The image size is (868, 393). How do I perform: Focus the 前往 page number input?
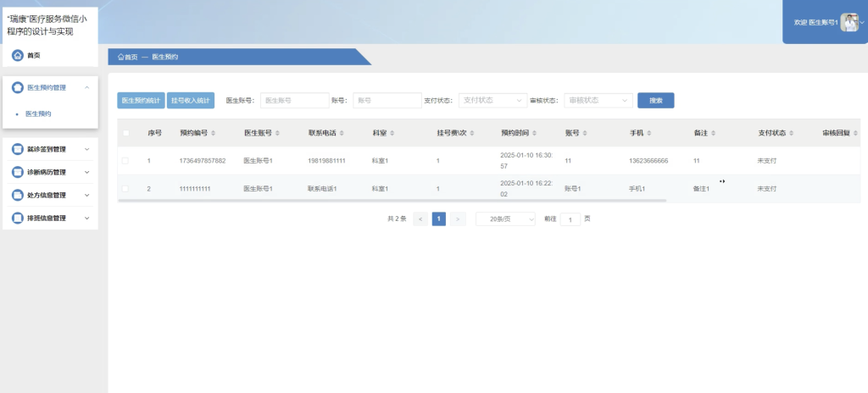570,219
